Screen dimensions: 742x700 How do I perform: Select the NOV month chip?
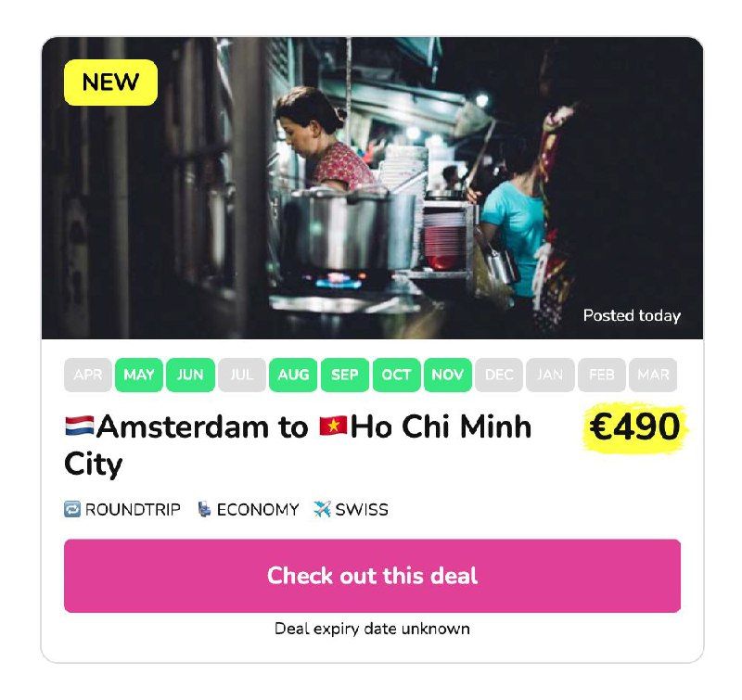pos(448,375)
